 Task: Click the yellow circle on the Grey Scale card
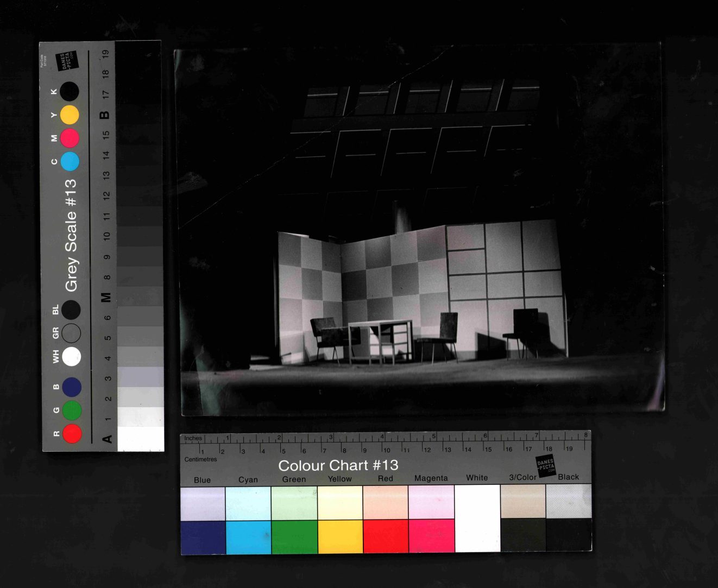[70, 115]
